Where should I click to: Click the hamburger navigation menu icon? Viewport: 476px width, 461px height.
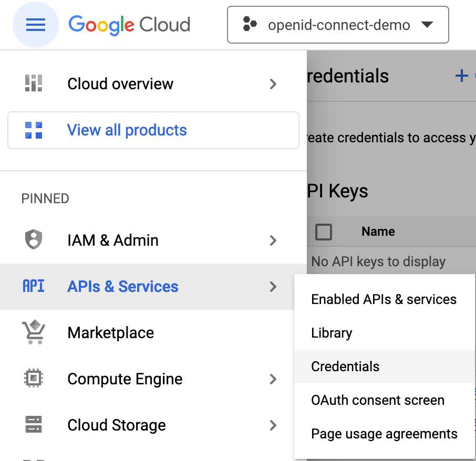(x=35, y=25)
